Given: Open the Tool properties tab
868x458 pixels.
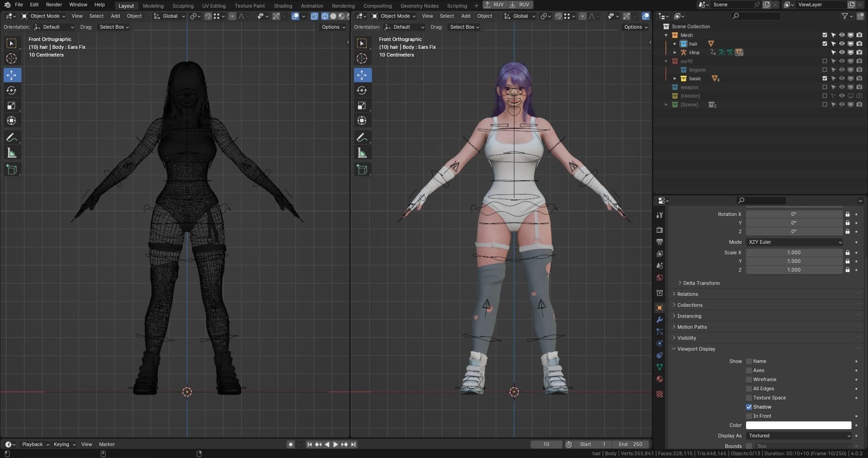Looking at the screenshot, I should (x=659, y=215).
